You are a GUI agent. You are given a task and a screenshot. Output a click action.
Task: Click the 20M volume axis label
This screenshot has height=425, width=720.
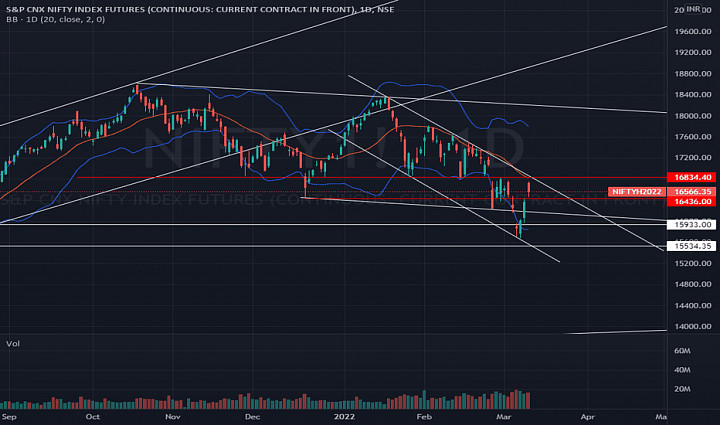(x=682, y=389)
